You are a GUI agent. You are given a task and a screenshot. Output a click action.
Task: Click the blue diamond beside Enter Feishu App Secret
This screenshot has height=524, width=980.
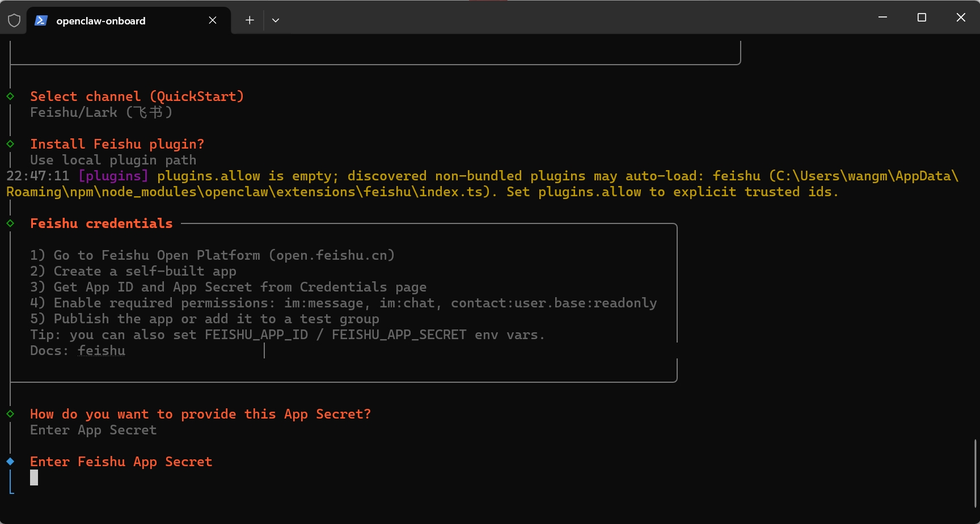point(10,462)
